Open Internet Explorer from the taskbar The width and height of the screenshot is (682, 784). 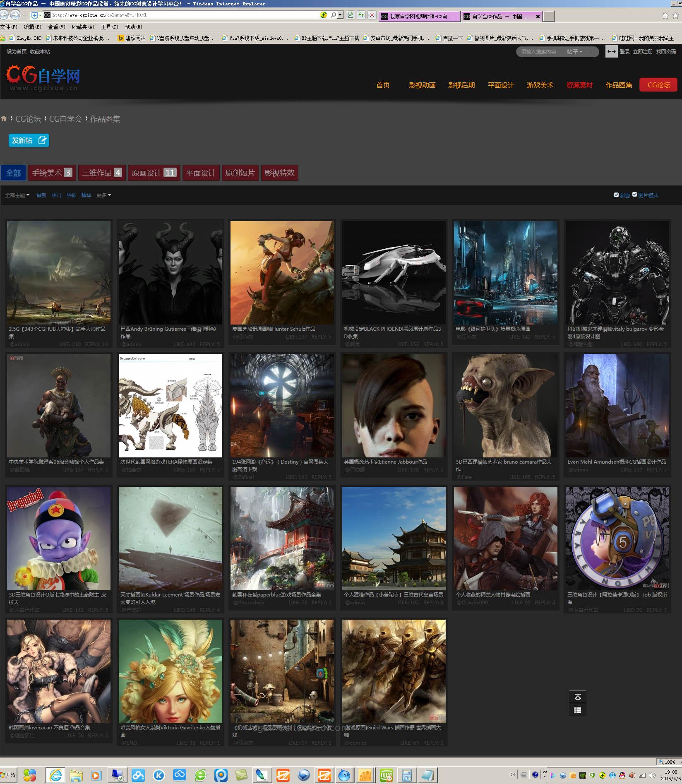pyautogui.click(x=55, y=775)
